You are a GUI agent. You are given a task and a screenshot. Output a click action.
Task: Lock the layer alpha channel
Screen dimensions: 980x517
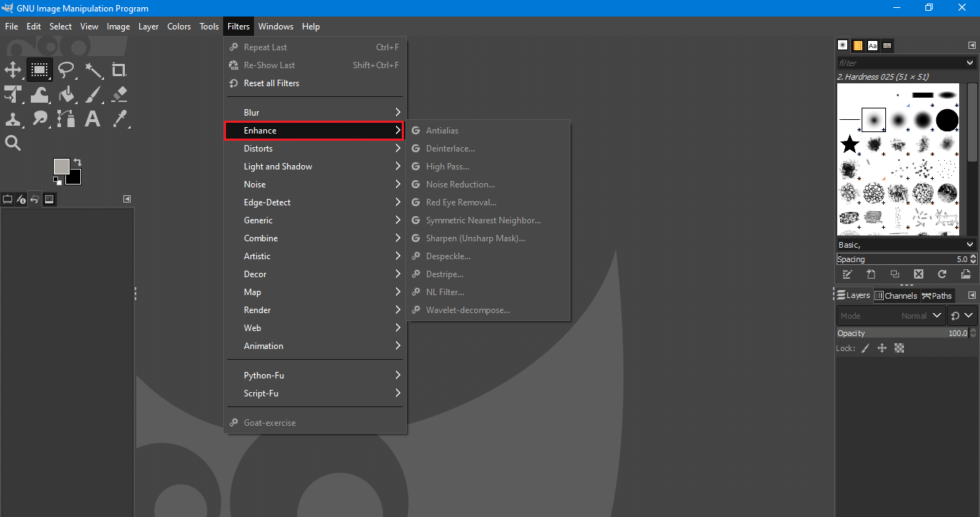point(899,348)
